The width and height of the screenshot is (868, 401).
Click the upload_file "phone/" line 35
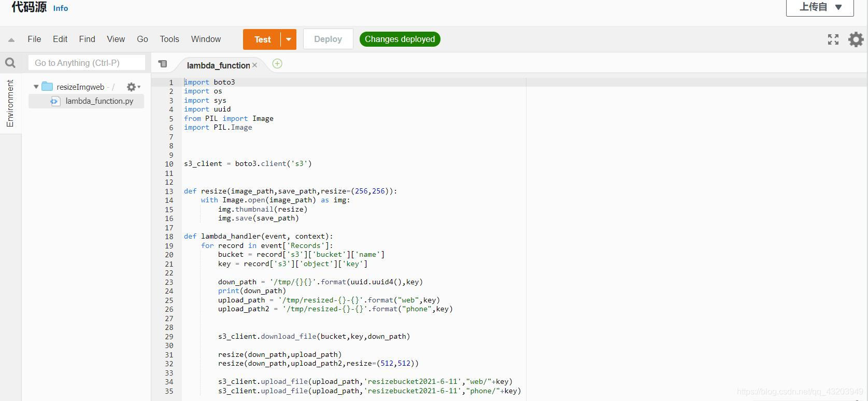tap(369, 391)
